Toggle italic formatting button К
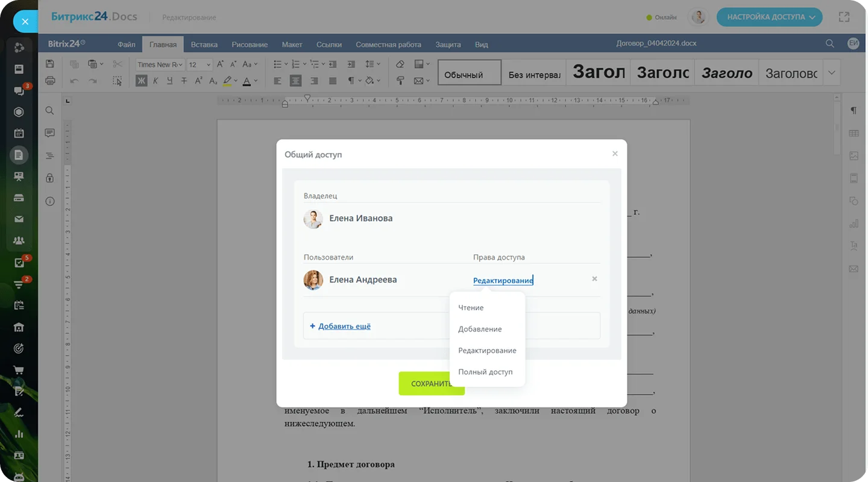 [x=156, y=81]
